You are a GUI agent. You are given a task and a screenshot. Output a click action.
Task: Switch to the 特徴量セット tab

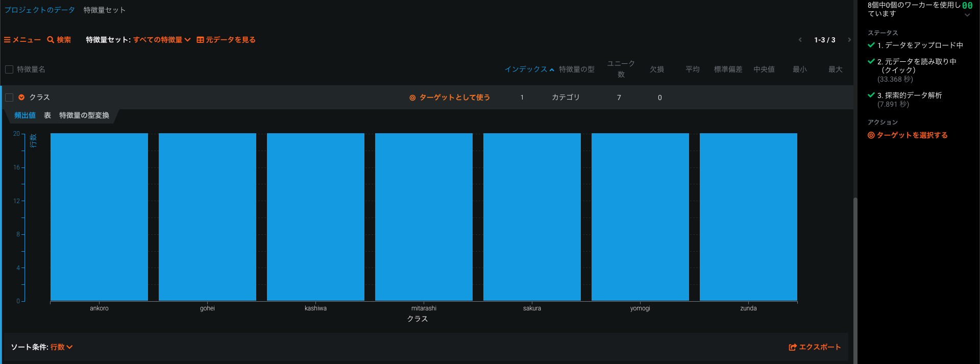105,10
